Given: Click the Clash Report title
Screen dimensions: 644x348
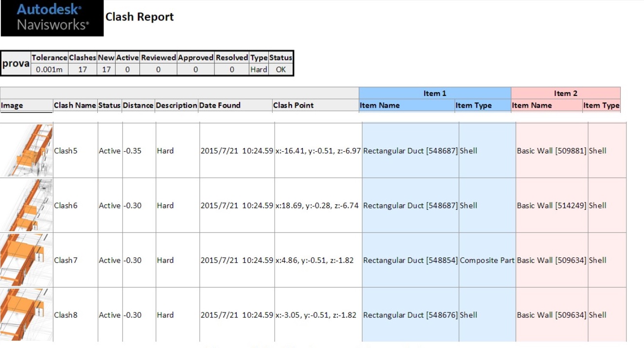Looking at the screenshot, I should 139,17.
